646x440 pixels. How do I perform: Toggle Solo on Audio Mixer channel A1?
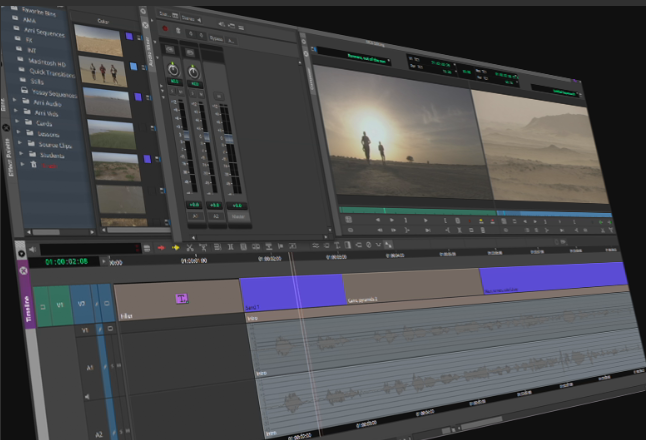click(x=173, y=91)
